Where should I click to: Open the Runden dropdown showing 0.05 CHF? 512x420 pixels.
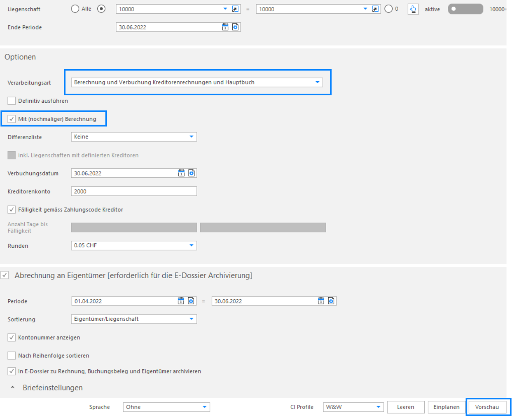134,245
